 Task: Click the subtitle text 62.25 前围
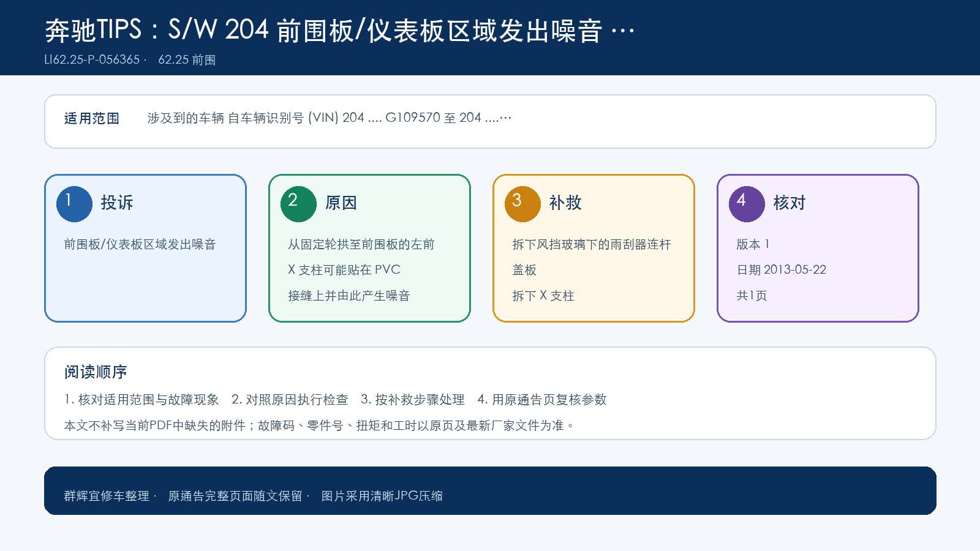coord(187,59)
